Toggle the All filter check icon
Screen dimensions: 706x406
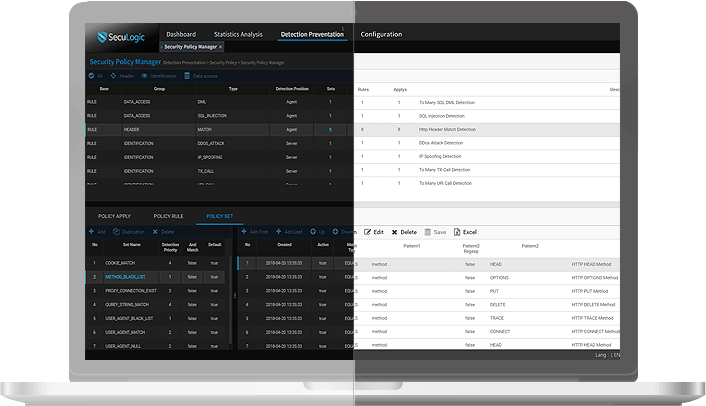point(89,76)
